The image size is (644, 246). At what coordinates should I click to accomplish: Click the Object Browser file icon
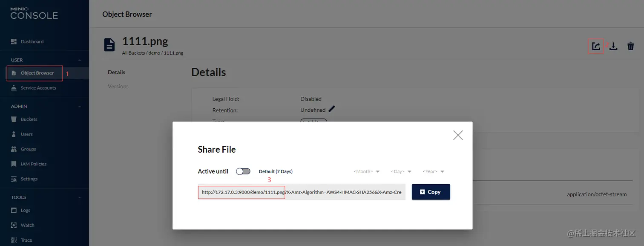(14, 73)
